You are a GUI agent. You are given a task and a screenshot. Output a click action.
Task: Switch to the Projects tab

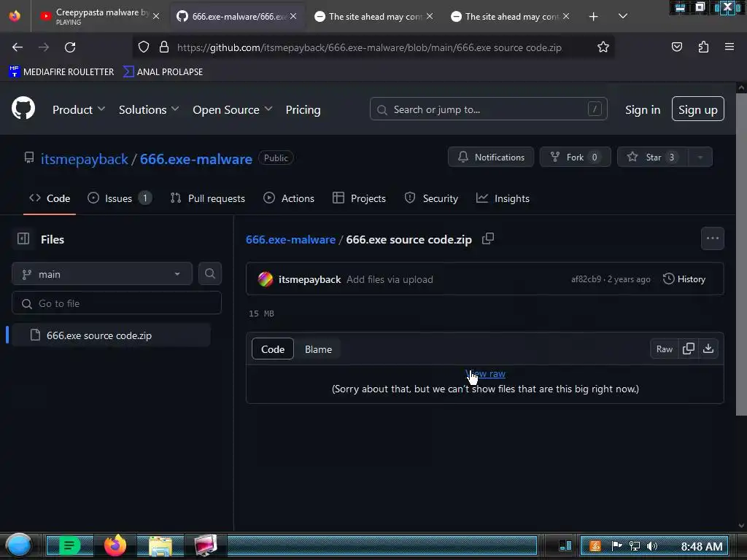(359, 198)
